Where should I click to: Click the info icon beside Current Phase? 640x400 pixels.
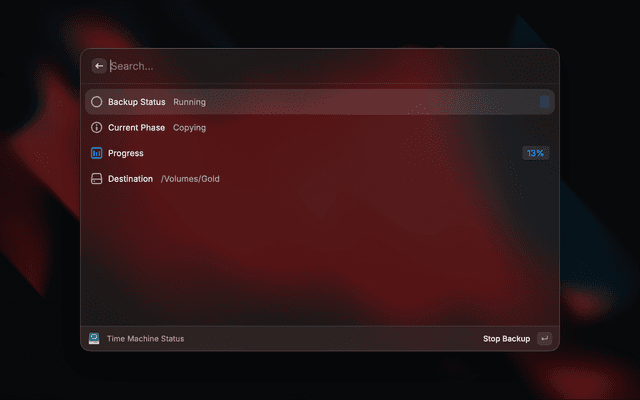pyautogui.click(x=96, y=127)
